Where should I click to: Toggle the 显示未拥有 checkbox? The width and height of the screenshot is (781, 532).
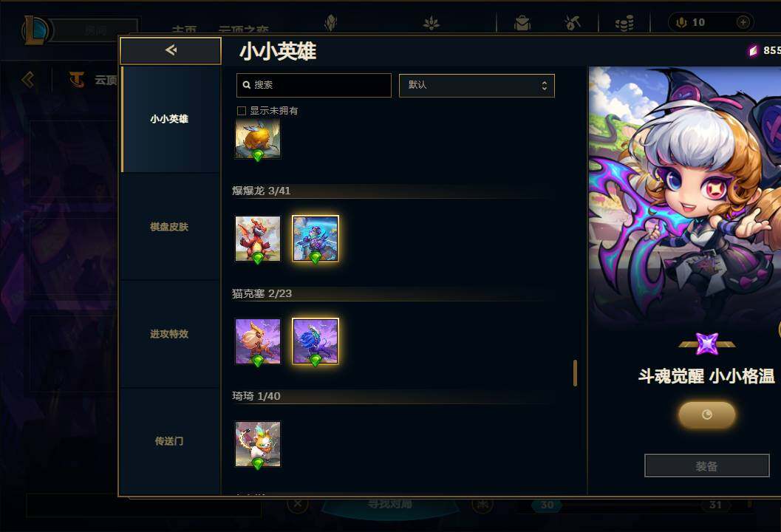pyautogui.click(x=242, y=111)
